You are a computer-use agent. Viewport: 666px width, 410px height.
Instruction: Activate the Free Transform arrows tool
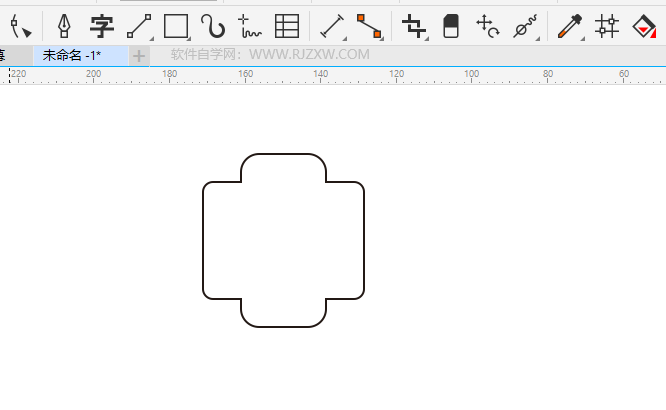click(x=487, y=25)
